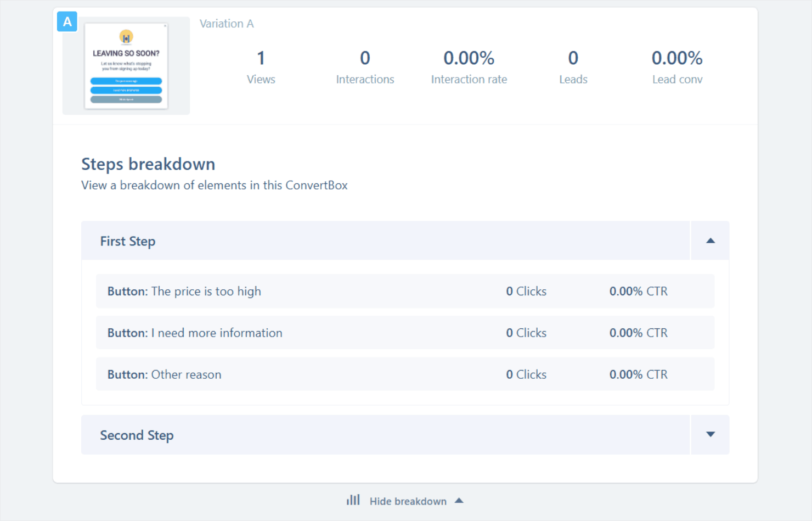This screenshot has width=812, height=521.
Task: Open the Second Step section header
Action: click(385, 435)
